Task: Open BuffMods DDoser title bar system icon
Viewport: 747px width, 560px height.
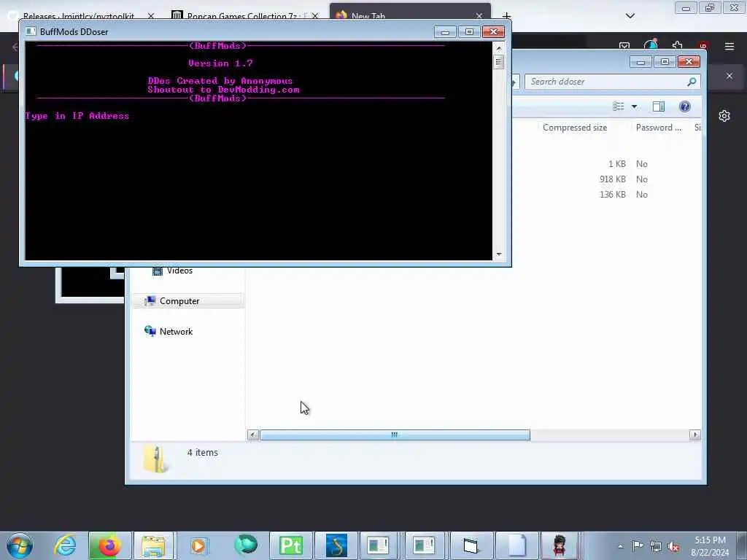Action: [31, 31]
